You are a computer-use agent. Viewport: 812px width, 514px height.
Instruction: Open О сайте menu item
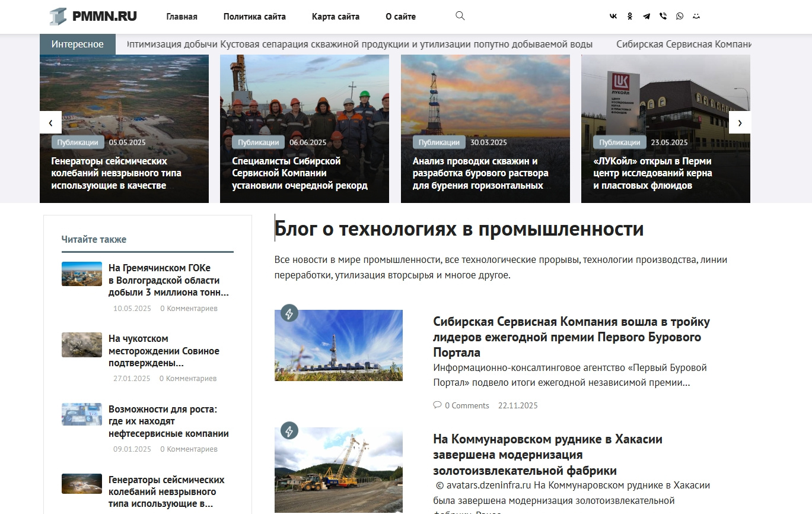tap(400, 17)
